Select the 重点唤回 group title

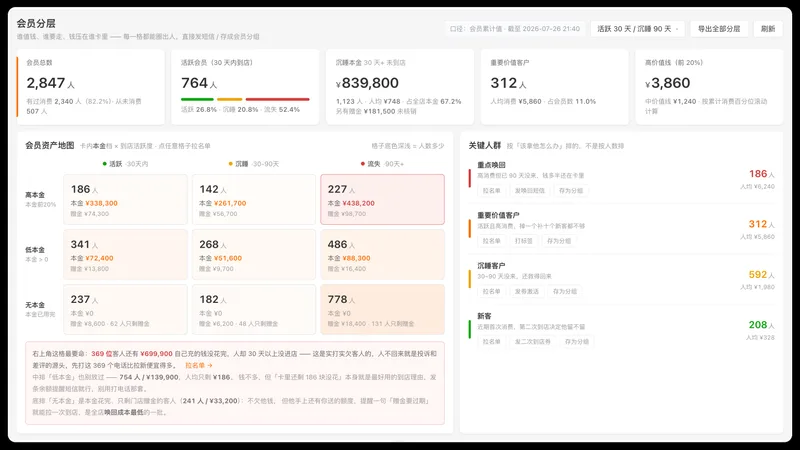491,165
